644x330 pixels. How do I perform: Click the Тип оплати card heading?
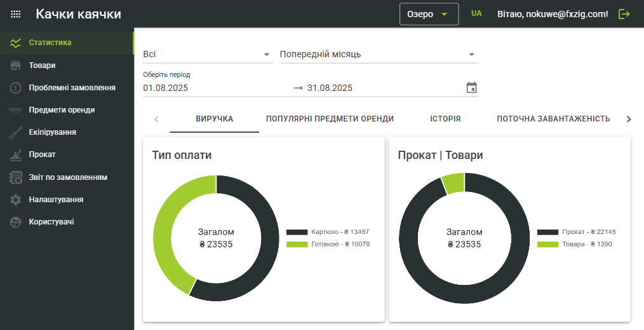click(182, 155)
